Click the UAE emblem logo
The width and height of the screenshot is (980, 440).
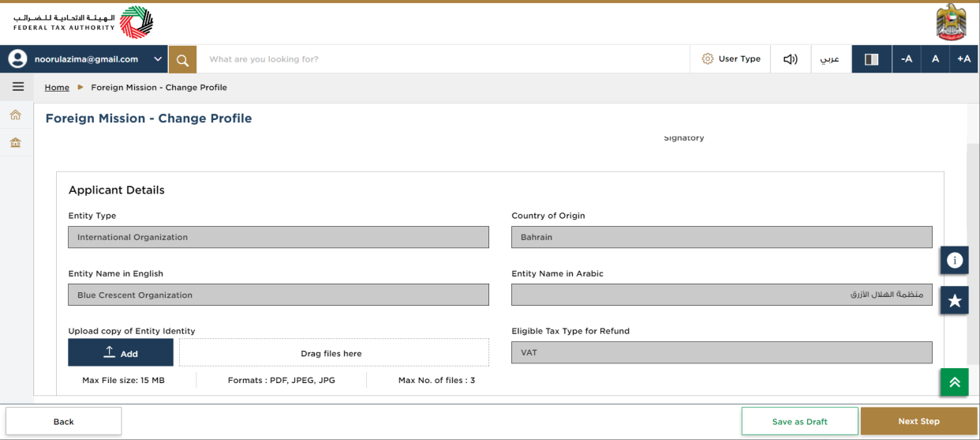pyautogui.click(x=951, y=22)
